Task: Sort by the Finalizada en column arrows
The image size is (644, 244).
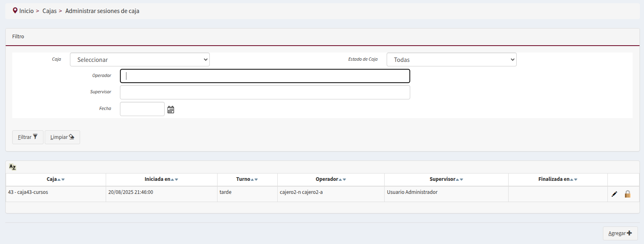Action: 574,180
